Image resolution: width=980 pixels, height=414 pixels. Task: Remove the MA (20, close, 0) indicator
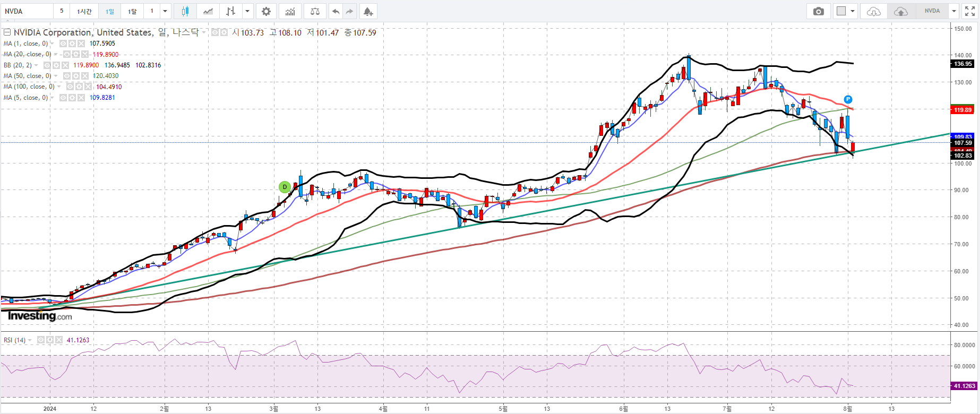pos(85,54)
